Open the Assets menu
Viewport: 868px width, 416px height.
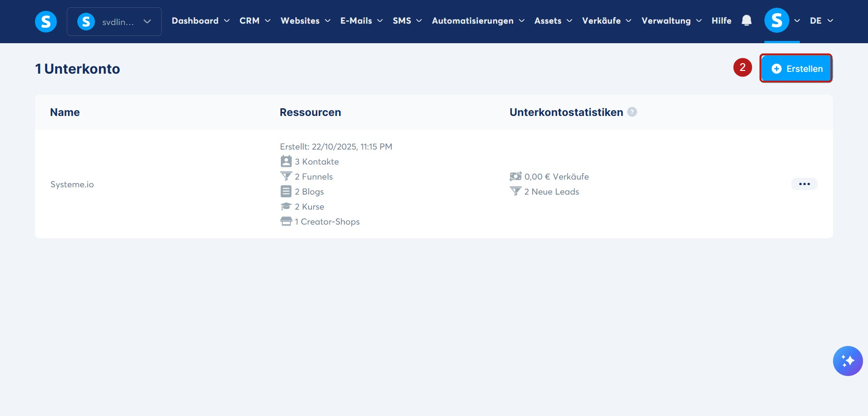[553, 21]
